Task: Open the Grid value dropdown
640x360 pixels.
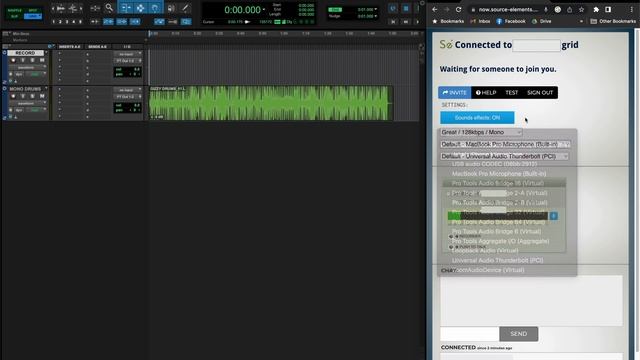Action: [376, 9]
